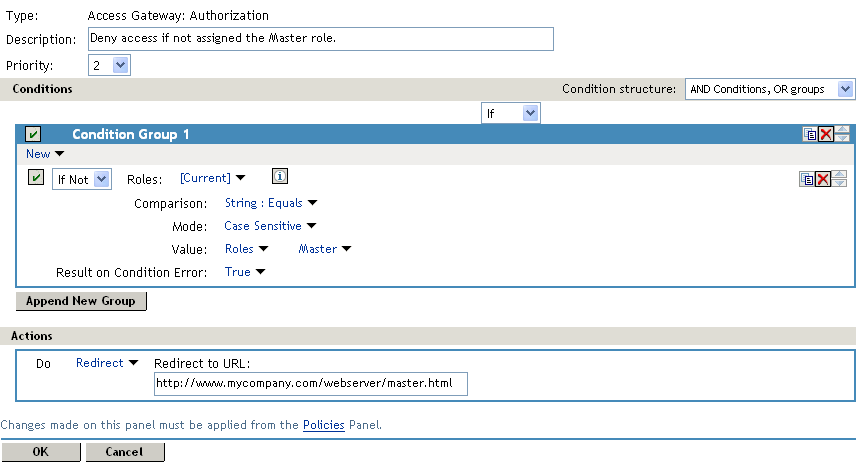Uncheck the Condition Group 1 checkbox
Image resolution: width=860 pixels, height=462 pixels.
(33, 134)
